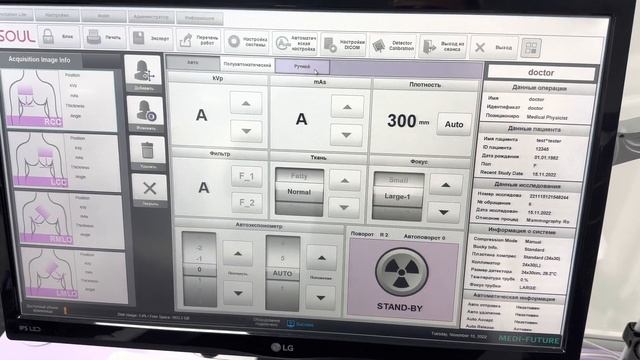Screen dimensions: 640x360
Task: Open Автоматическая настройка tool
Action: click(295, 42)
